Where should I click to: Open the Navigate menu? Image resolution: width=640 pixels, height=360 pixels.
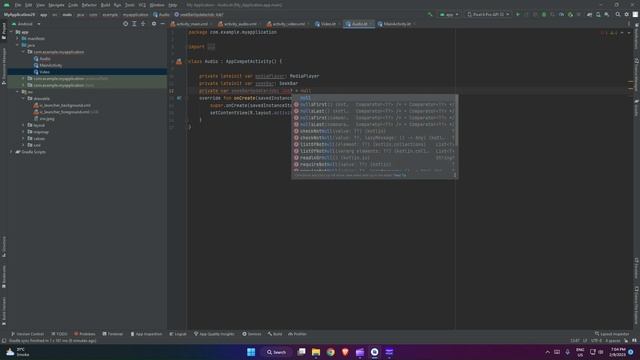coord(56,5)
